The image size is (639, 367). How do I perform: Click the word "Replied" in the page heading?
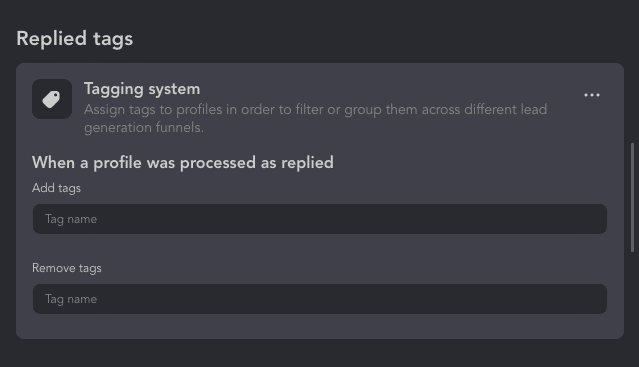click(52, 39)
